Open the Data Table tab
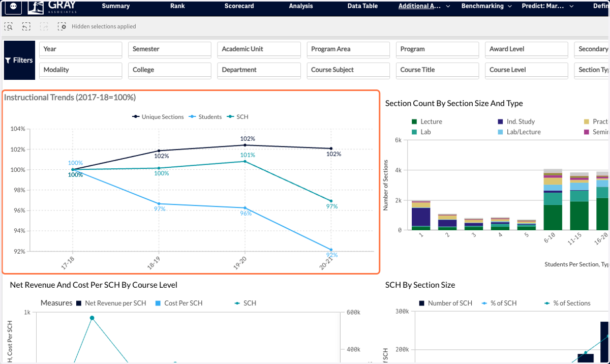 362,6
